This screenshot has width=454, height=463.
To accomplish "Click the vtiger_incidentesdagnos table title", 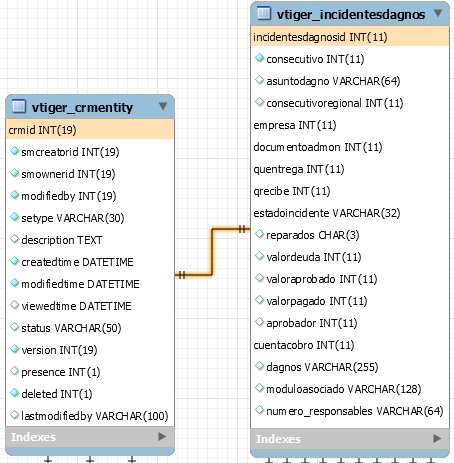I will click(x=351, y=15).
